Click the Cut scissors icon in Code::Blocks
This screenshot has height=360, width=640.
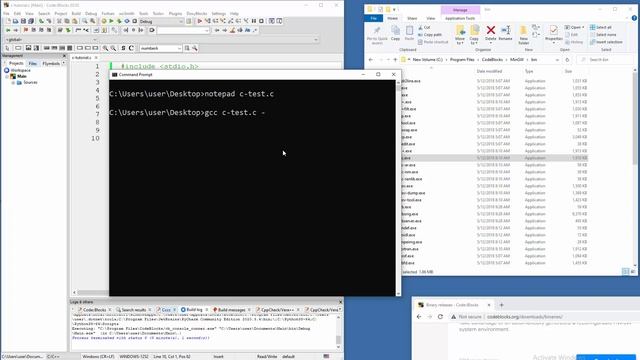point(59,21)
